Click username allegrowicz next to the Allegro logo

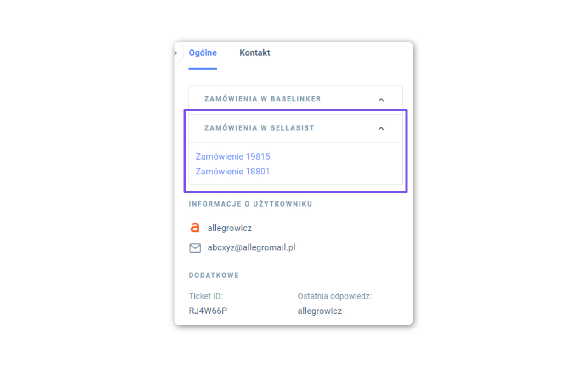coord(230,228)
